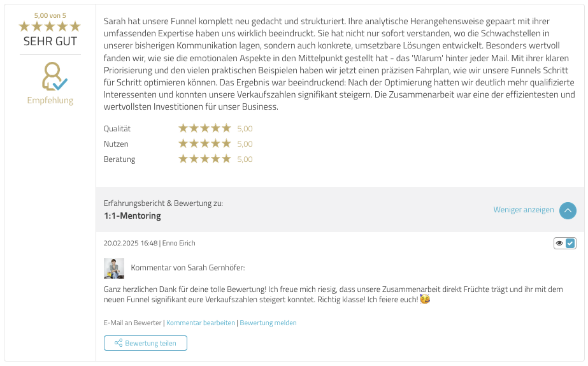588x366 pixels.
Task: Report the review via "Bewertung melden"
Action: pyautogui.click(x=268, y=323)
